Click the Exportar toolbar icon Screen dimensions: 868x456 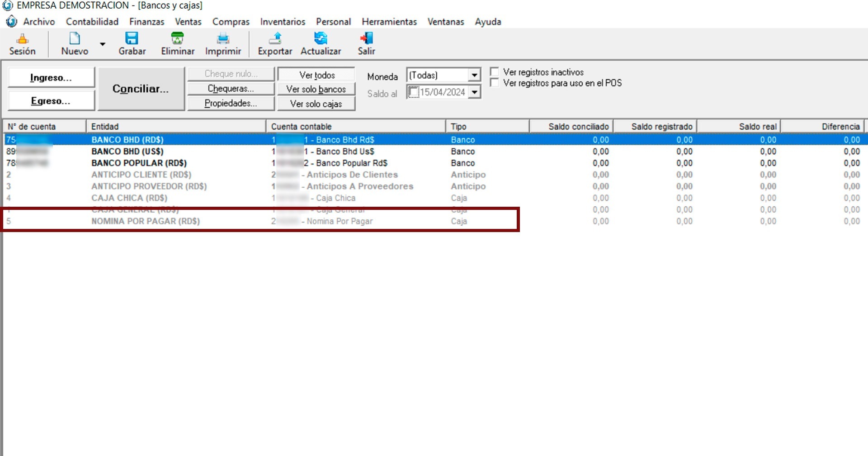275,39
